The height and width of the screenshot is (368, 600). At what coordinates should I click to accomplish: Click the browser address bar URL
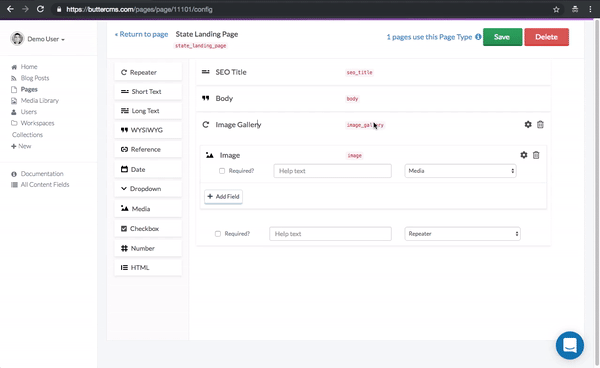(x=139, y=10)
